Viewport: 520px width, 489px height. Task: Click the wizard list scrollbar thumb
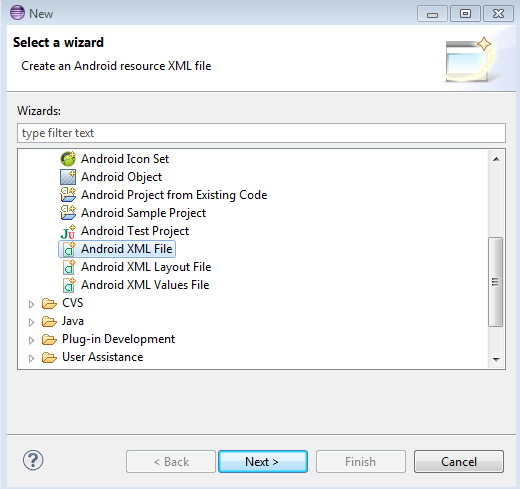[496, 282]
